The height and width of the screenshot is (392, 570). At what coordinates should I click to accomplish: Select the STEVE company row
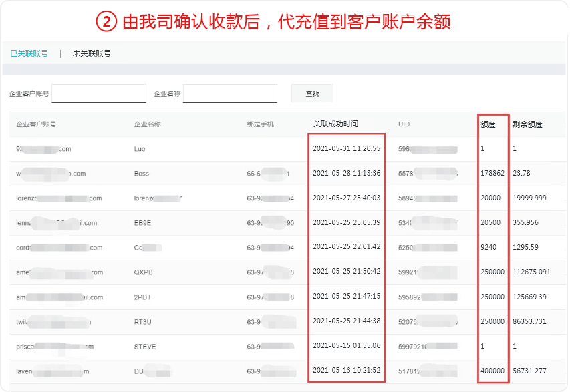tap(144, 347)
